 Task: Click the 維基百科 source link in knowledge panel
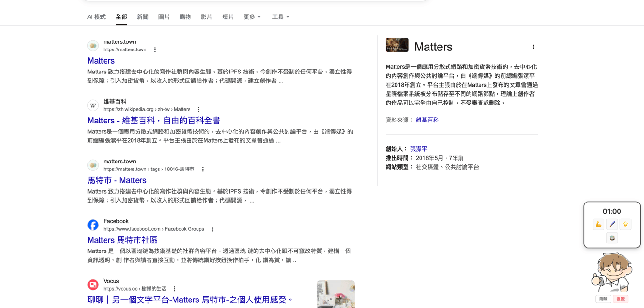pos(427,120)
